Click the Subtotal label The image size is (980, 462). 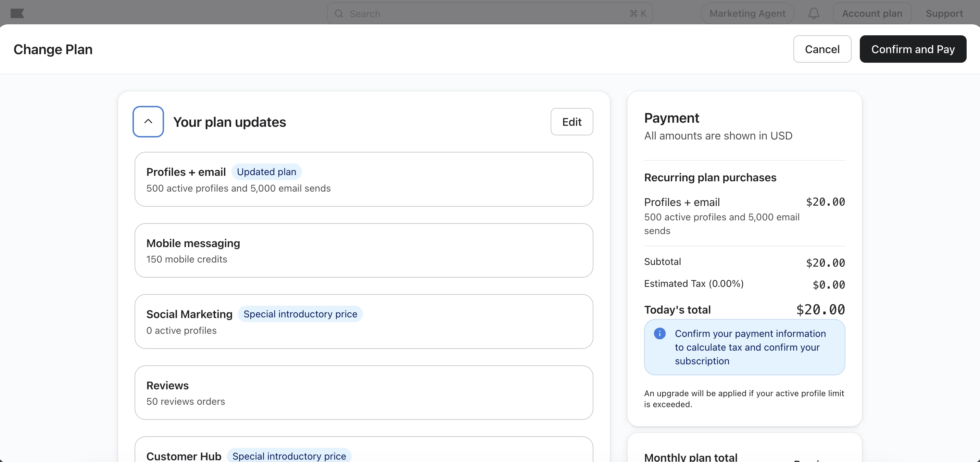tap(662, 262)
